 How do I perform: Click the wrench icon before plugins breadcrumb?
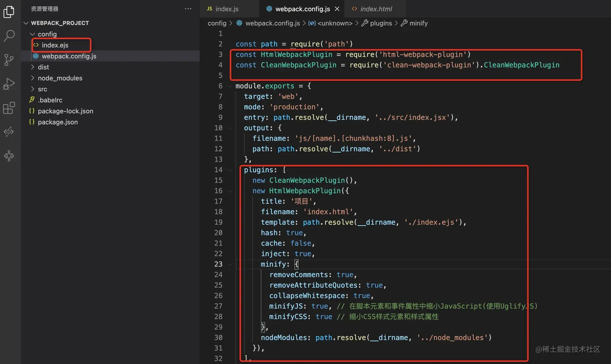(x=364, y=23)
